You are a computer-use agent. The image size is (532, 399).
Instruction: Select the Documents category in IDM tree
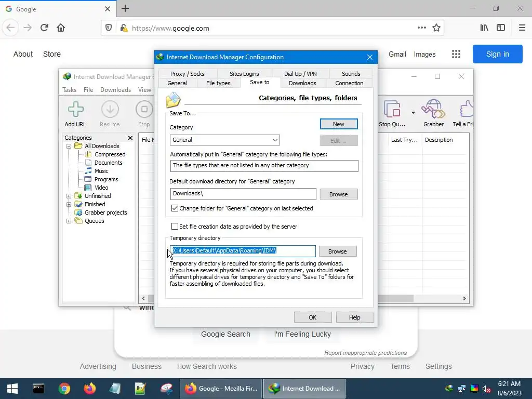(108, 163)
